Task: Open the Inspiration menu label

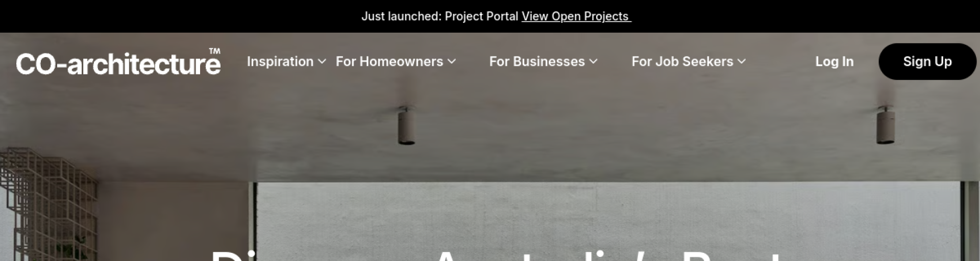Action: click(x=280, y=61)
